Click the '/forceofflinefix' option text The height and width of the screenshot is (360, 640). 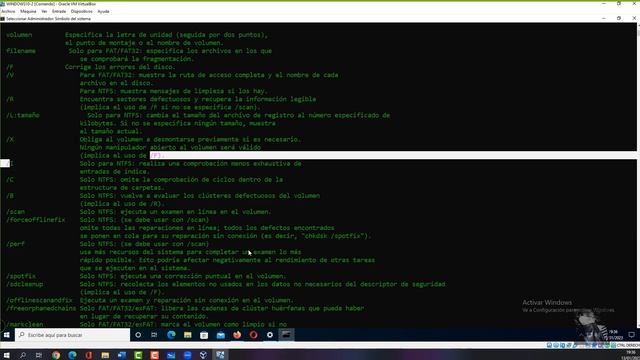point(36,220)
